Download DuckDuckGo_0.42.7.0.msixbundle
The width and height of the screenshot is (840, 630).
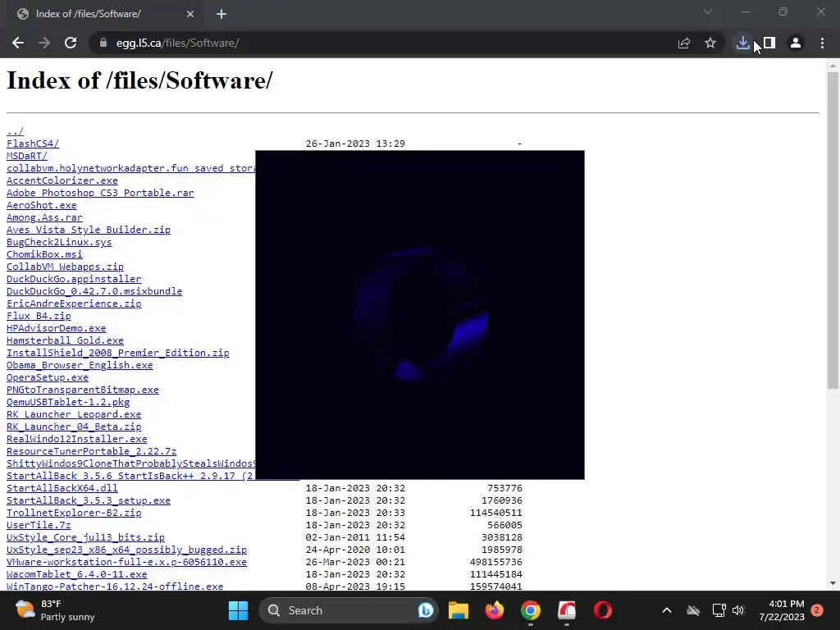click(x=94, y=291)
